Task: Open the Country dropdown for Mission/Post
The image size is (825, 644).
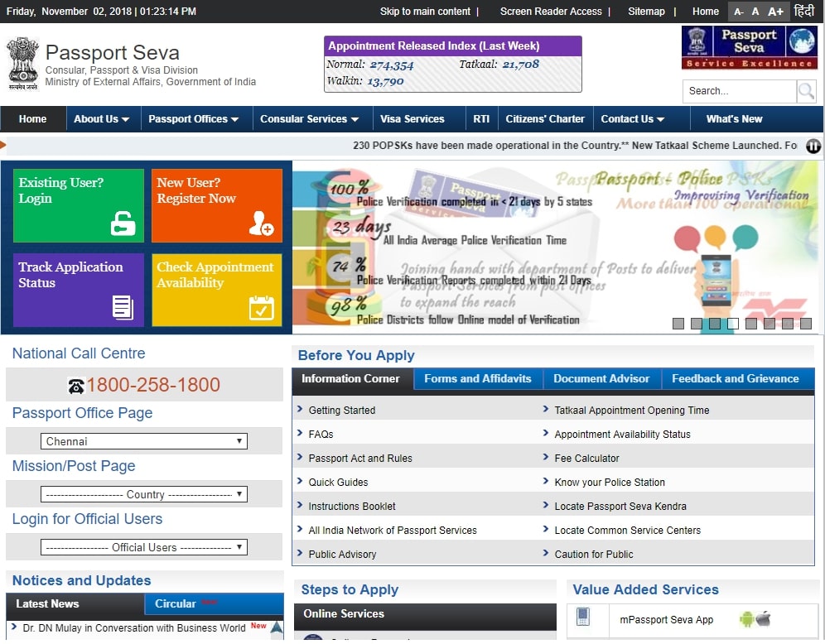Action: click(143, 494)
